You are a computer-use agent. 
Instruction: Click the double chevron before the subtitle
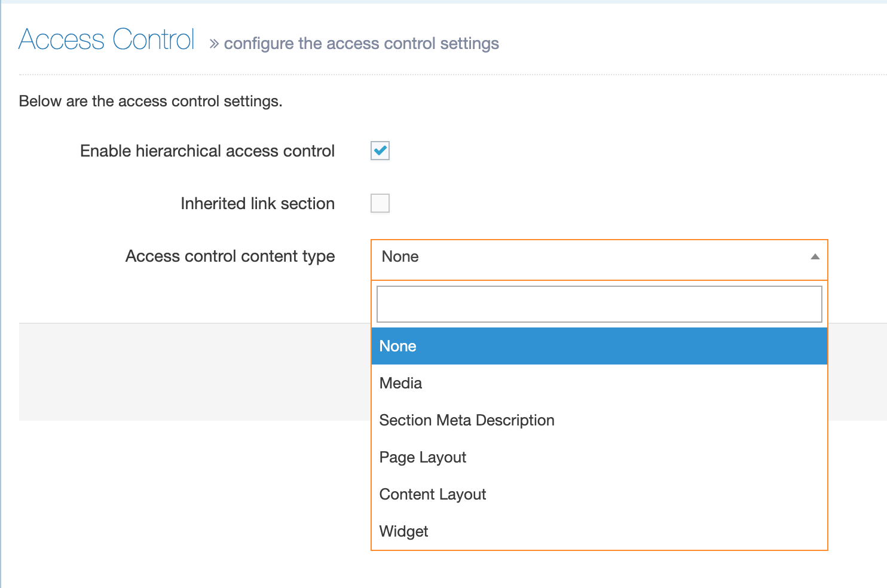point(214,44)
